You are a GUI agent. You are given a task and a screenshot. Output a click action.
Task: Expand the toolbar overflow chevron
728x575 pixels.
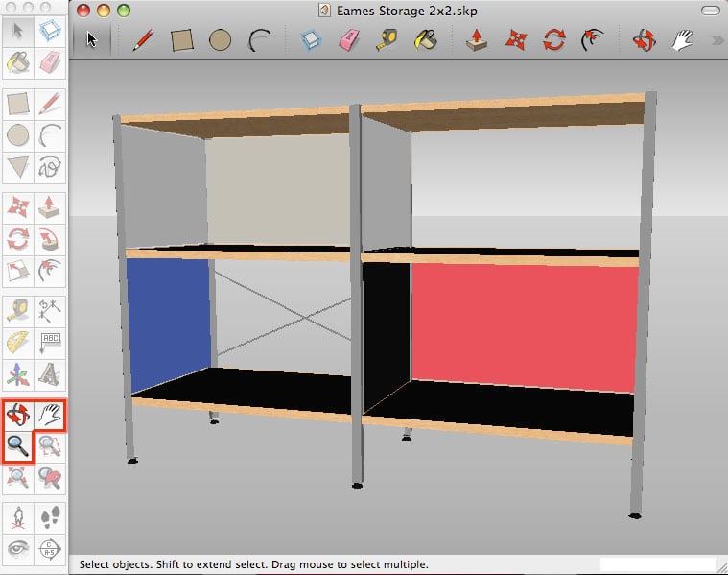716,40
